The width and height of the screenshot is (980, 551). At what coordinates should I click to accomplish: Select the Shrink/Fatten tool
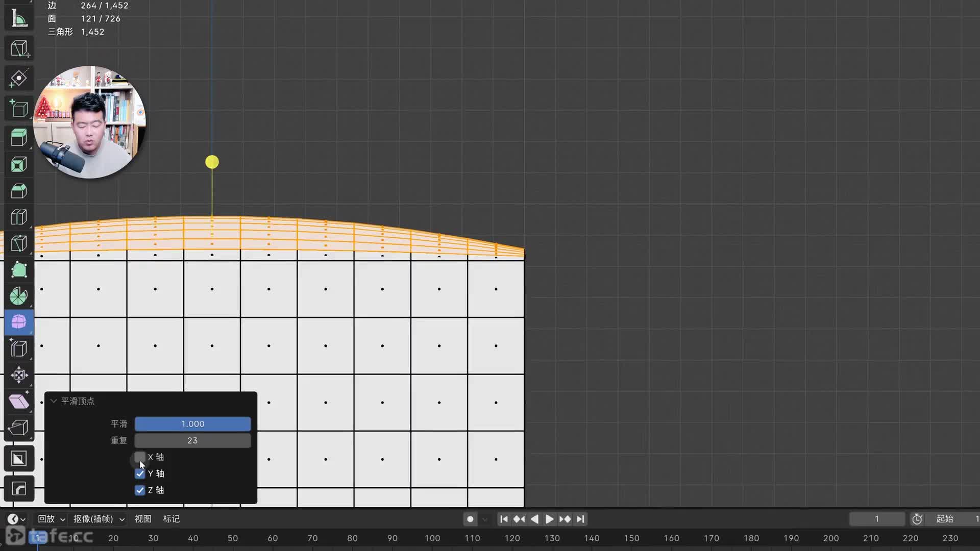(19, 375)
